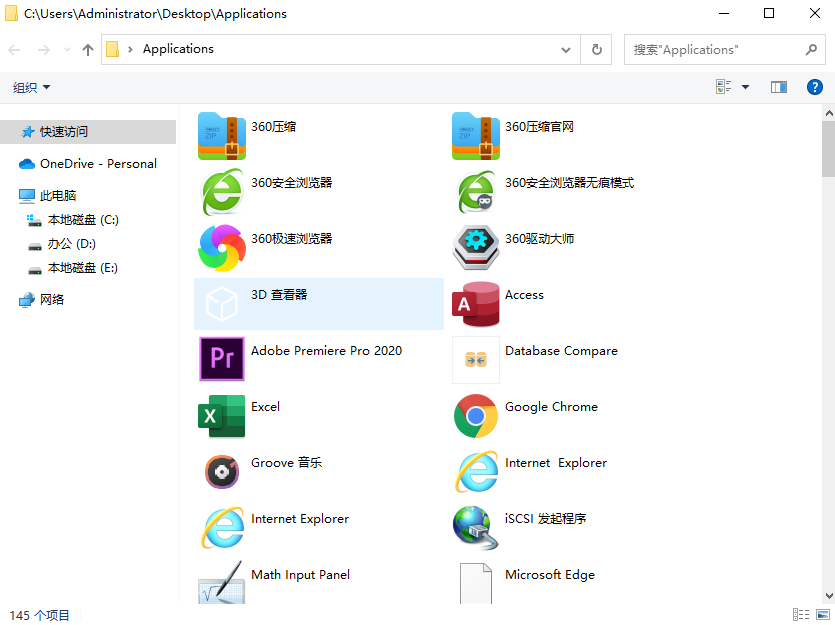
Task: Click the refresh button beside address bar
Action: 597,49
